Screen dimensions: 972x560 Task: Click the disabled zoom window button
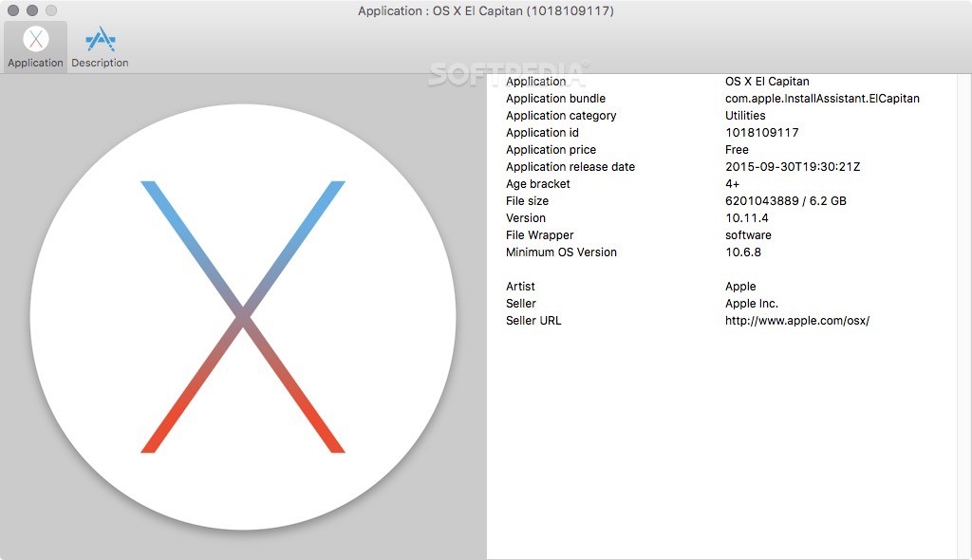point(51,10)
